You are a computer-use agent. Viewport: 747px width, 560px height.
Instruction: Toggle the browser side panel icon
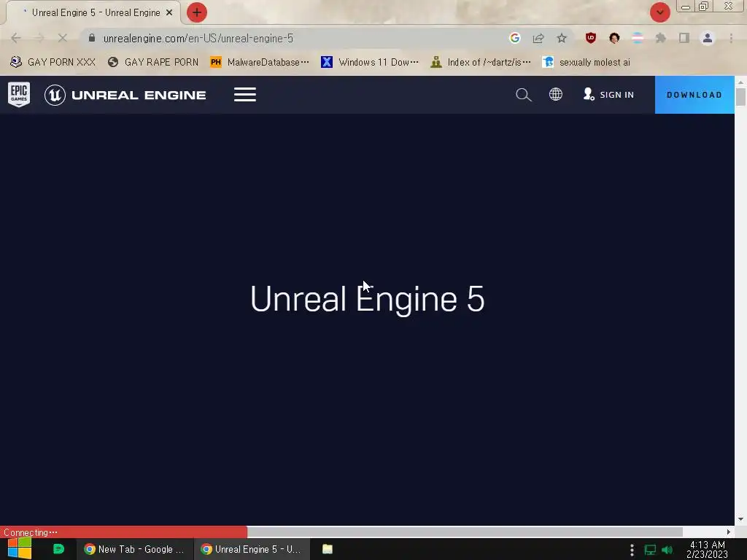coord(684,38)
